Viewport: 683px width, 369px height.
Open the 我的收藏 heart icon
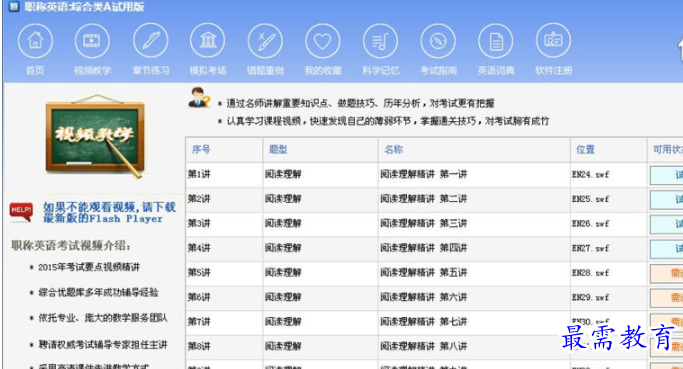pos(323,41)
